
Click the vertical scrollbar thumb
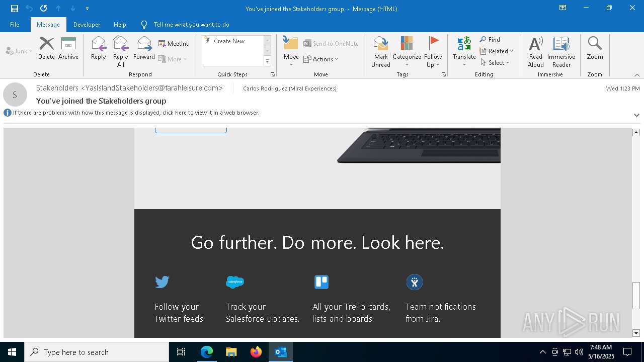coord(636,296)
